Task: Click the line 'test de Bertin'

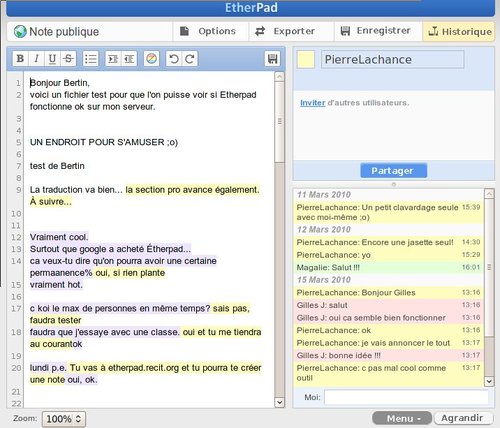Action: (57, 166)
